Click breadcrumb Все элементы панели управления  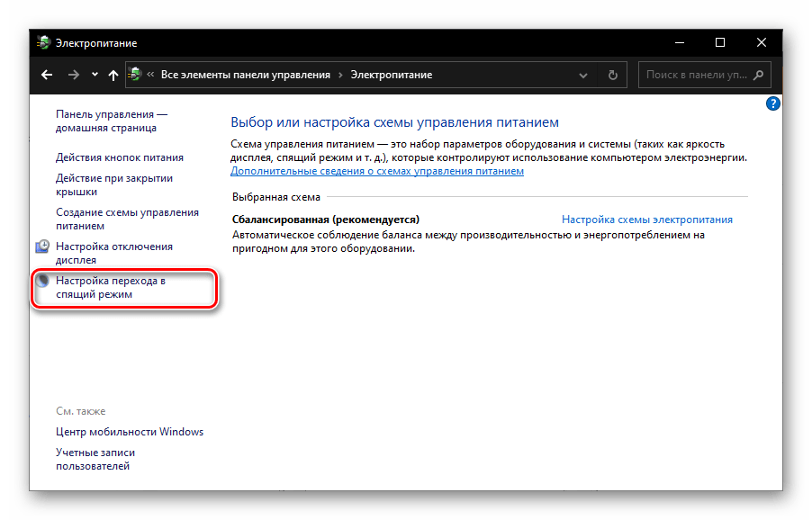(x=246, y=75)
